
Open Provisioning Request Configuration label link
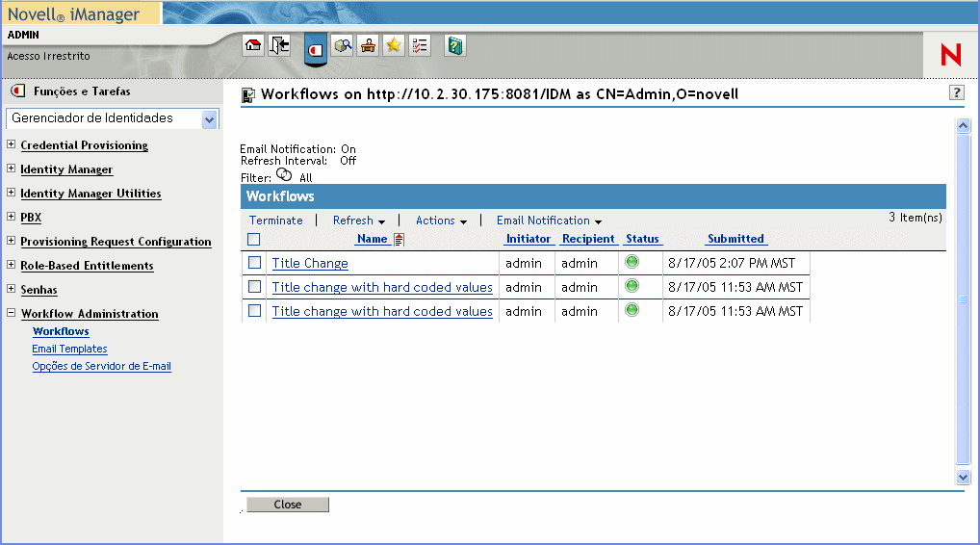tap(116, 242)
